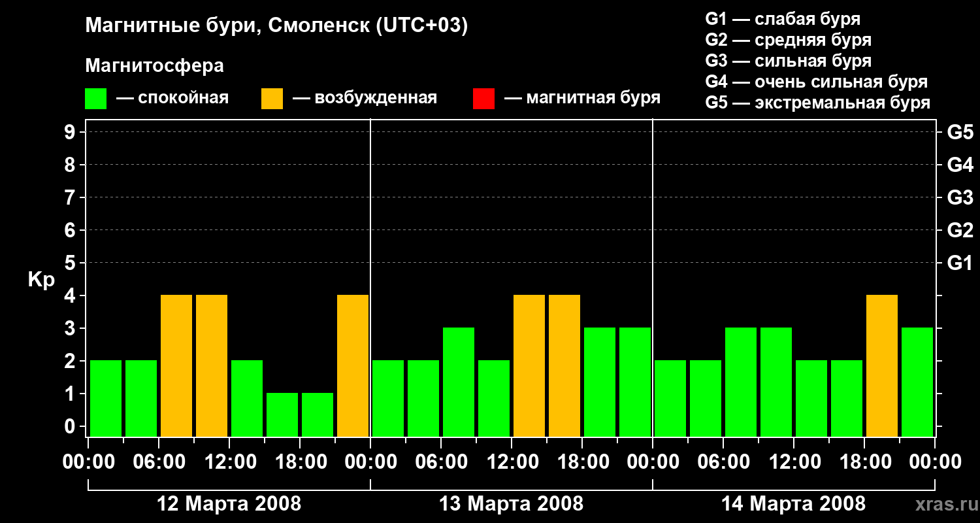Click the 'Kp' axis title

42,279
